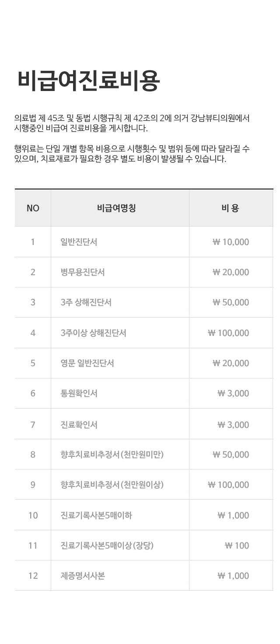
Task: Click the 3주이상 상해진단서 entry
Action: point(94,333)
